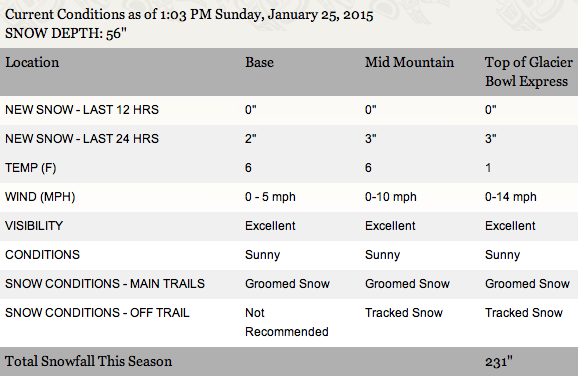Image resolution: width=578 pixels, height=376 pixels.
Task: Click the VISIBILITY row label
Action: coord(34,226)
